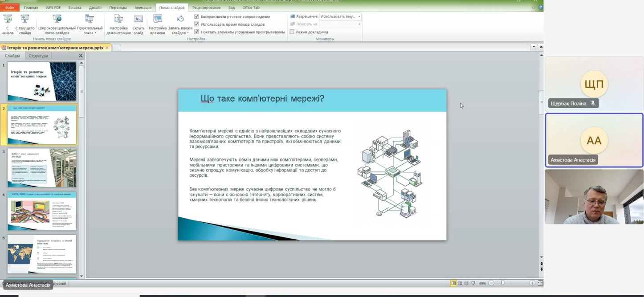This screenshot has height=297, width=644.
Task: Switch to slide sorter view in status bar
Action: (460, 283)
